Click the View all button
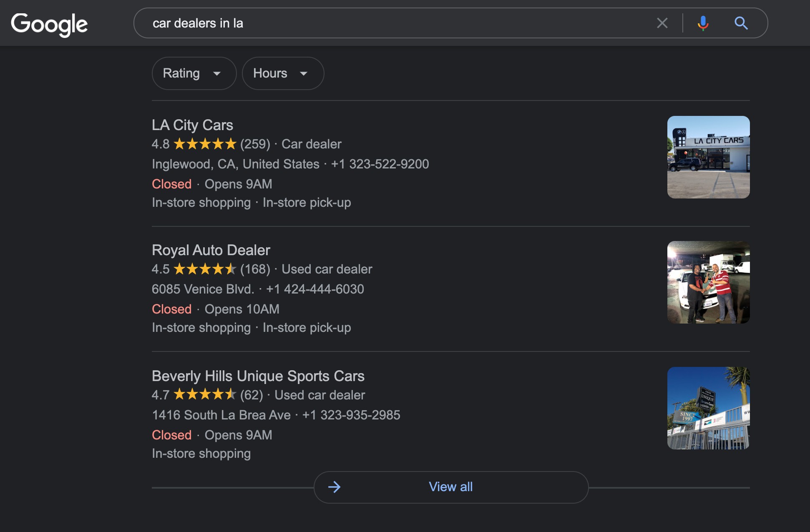Image resolution: width=810 pixels, height=532 pixels. point(451,487)
